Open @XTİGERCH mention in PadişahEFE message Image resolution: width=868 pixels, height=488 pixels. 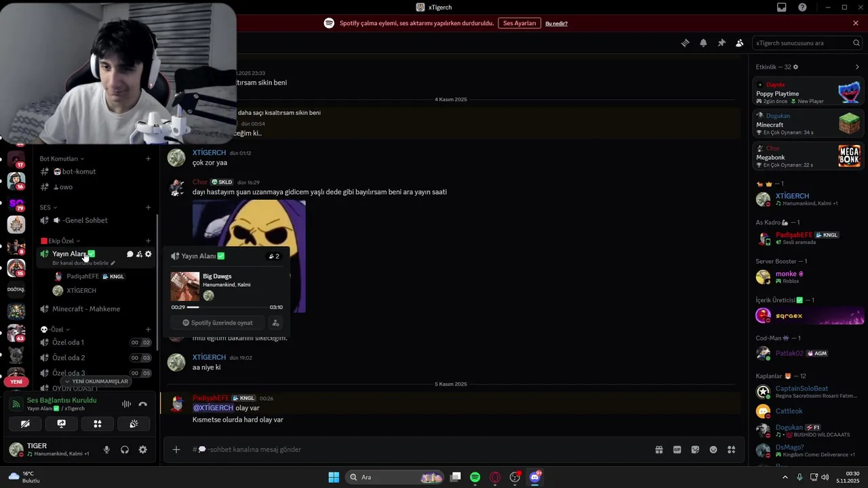[213, 408]
